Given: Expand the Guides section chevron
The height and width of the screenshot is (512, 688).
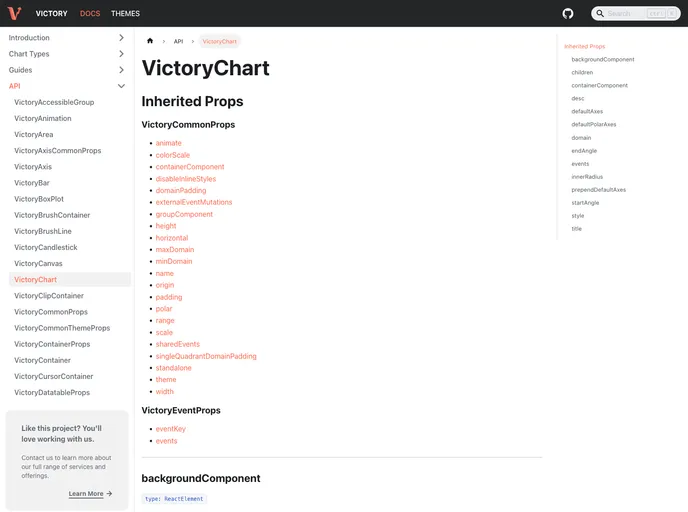Looking at the screenshot, I should [x=122, y=70].
